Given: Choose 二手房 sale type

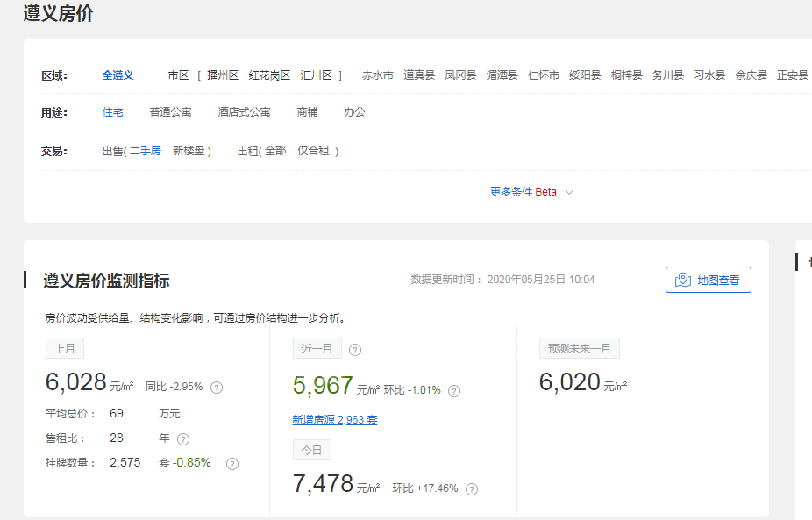Looking at the screenshot, I should [x=145, y=151].
